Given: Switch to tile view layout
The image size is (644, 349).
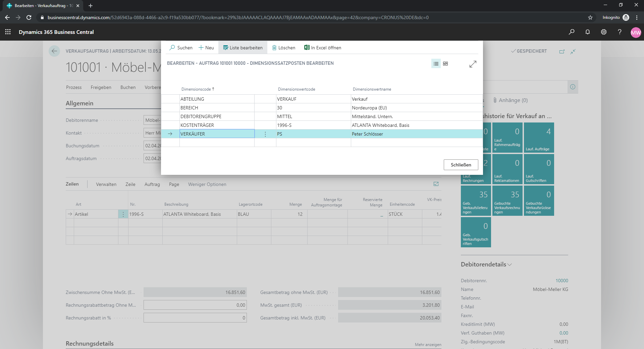Looking at the screenshot, I should pos(445,63).
